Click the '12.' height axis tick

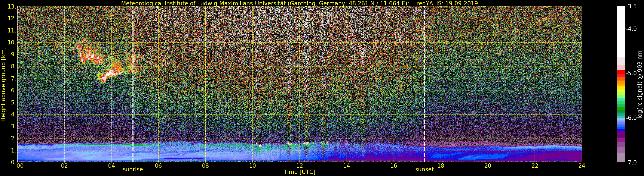coord(12,19)
